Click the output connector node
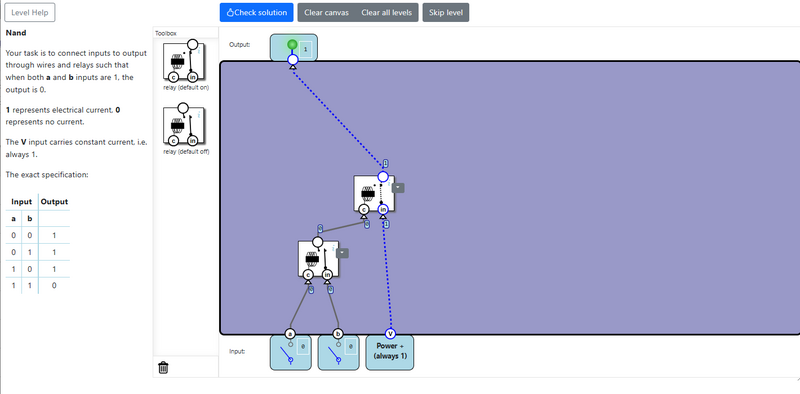800x394 pixels. 293,60
